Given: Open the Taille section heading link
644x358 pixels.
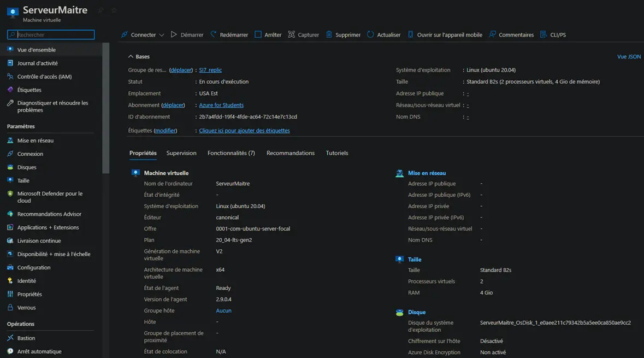Looking at the screenshot, I should pos(415,260).
